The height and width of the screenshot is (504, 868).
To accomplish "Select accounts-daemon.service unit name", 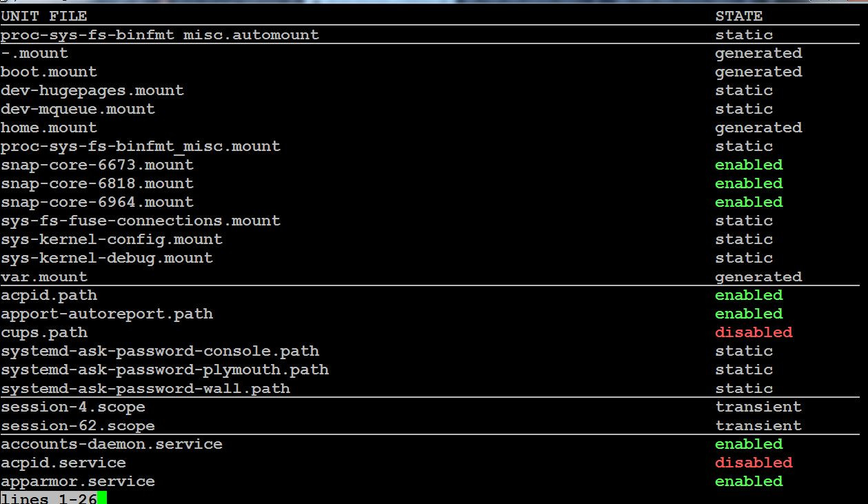I will click(x=112, y=444).
